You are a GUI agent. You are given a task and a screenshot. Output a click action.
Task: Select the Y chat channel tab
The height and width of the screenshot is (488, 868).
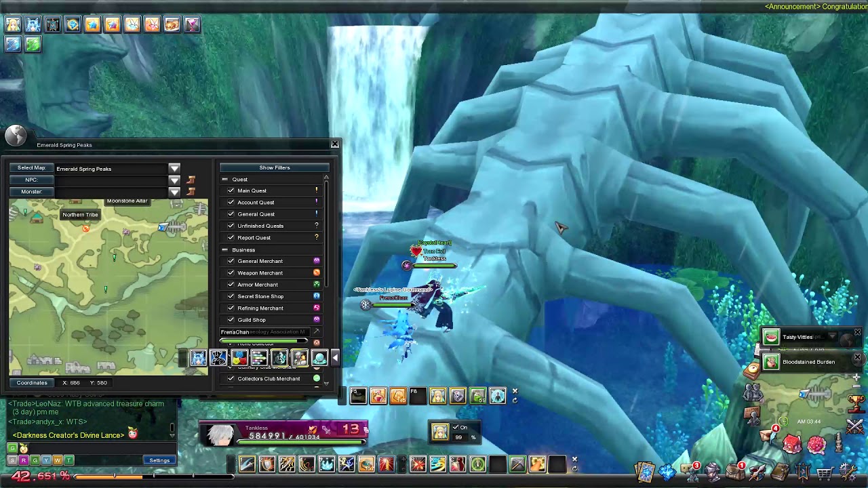point(46,460)
